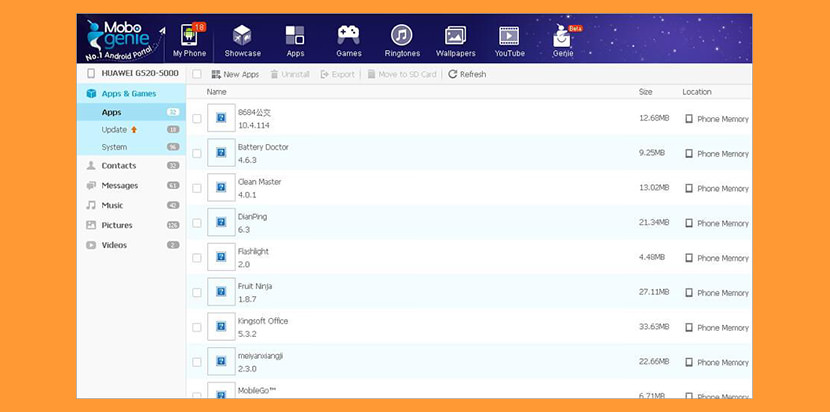830x412 pixels.
Task: Check the meiyanxiangji checkbox
Action: (197, 362)
